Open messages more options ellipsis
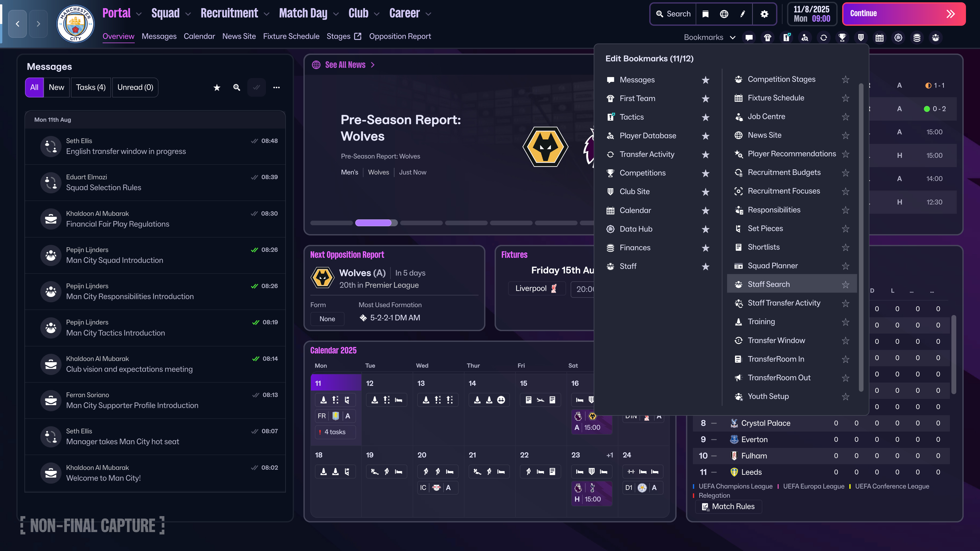The width and height of the screenshot is (980, 551). [277, 87]
